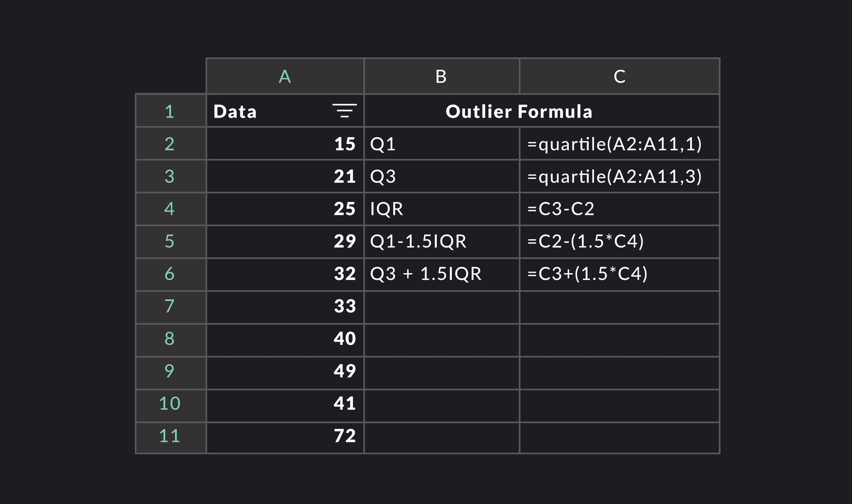Select column A header

285,77
